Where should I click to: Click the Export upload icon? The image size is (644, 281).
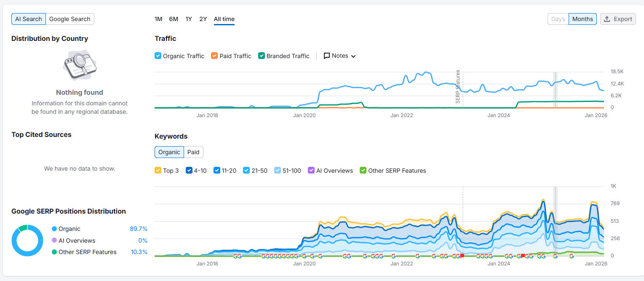(607, 19)
